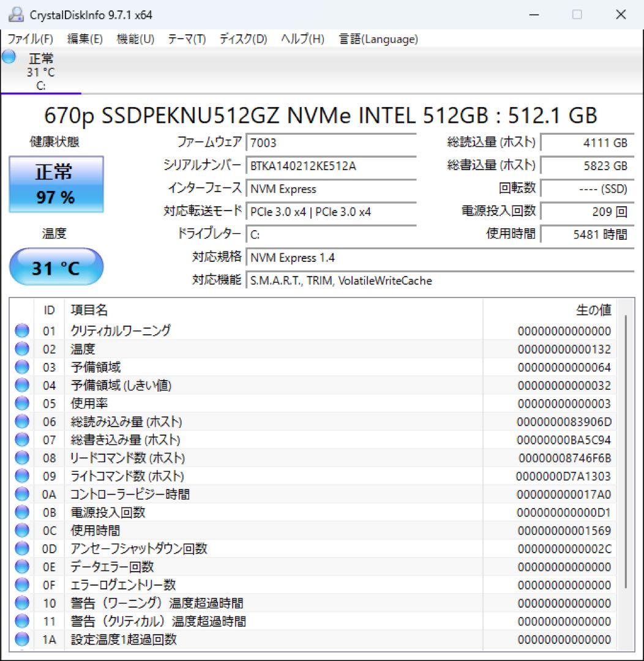644x661 pixels.
Task: Click the indicator next to 使用率
Action: point(21,403)
